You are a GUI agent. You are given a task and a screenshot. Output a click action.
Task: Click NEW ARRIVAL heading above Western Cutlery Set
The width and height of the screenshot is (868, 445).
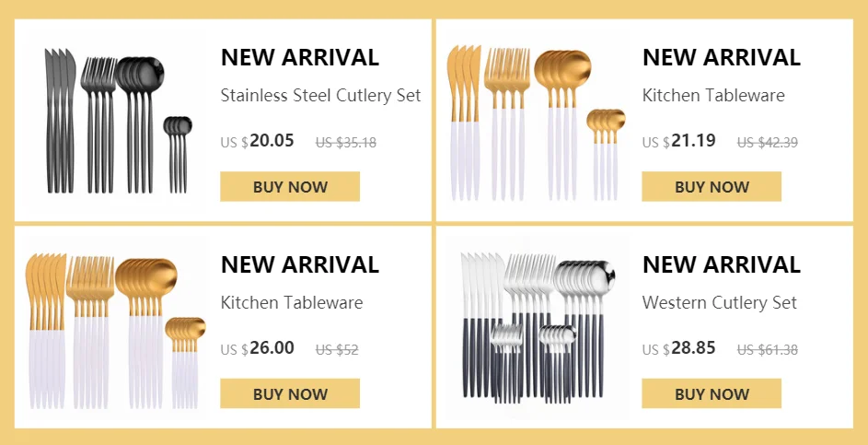[x=722, y=265]
